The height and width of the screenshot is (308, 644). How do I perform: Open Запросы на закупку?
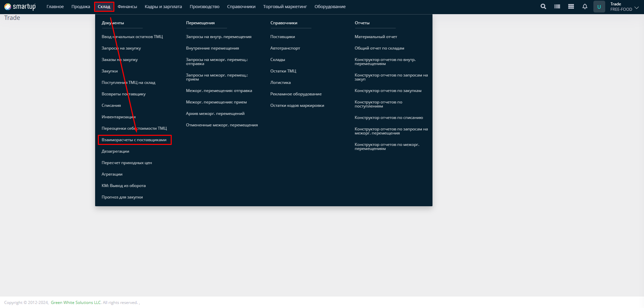pyautogui.click(x=121, y=48)
